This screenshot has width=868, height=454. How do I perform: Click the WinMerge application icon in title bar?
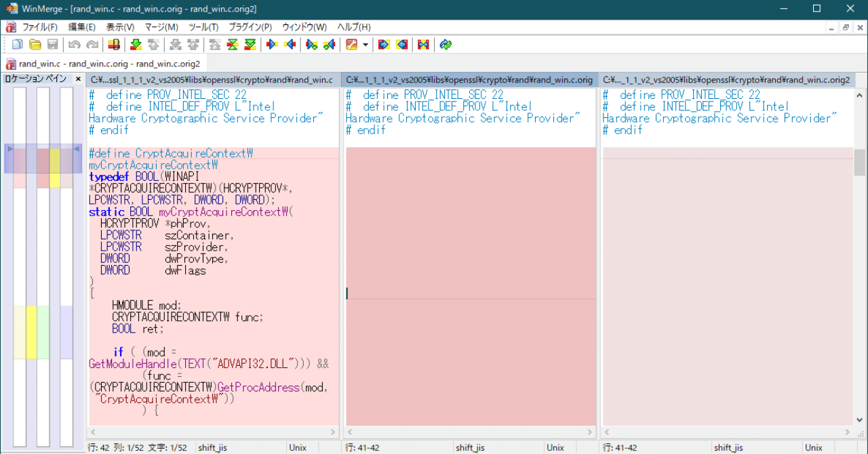(x=11, y=9)
